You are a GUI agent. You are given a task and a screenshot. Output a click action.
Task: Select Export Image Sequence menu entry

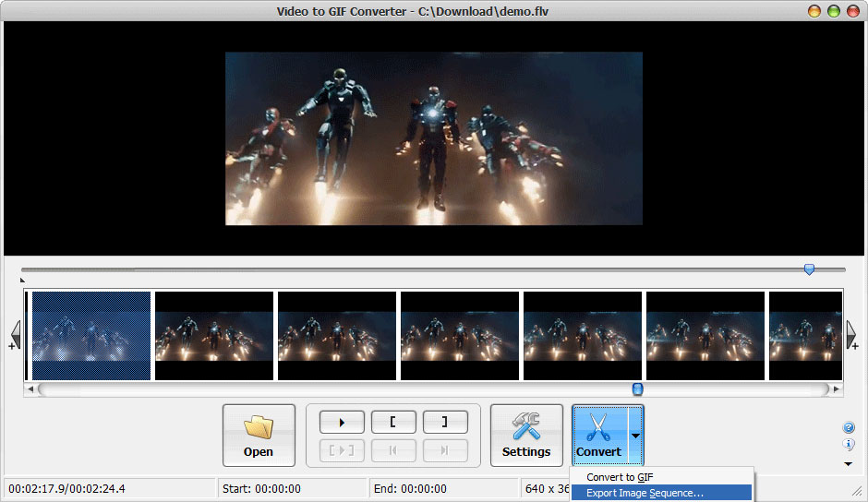[x=661, y=493]
